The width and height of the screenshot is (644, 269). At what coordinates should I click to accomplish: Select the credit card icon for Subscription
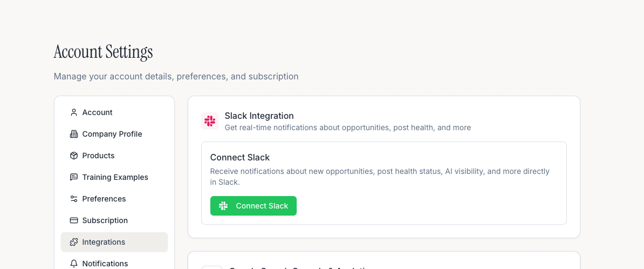tap(74, 220)
